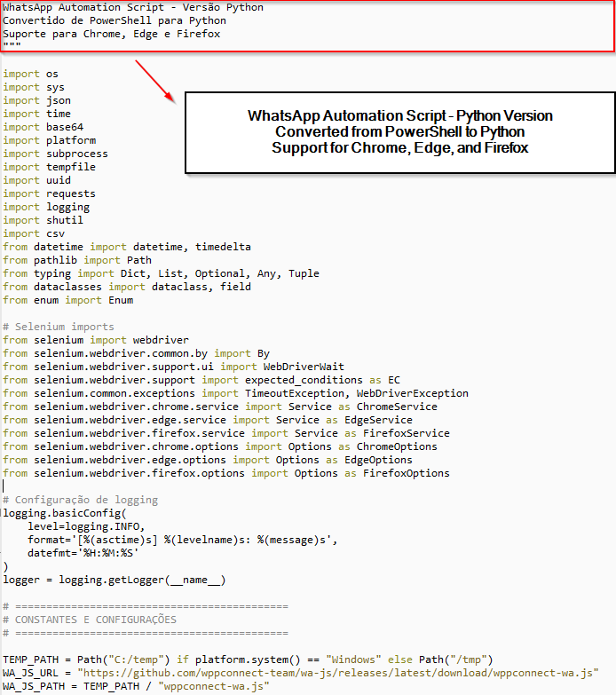616x695 pixels.
Task: Click the 'WA_JS_URL' github URL line
Action: (x=301, y=673)
